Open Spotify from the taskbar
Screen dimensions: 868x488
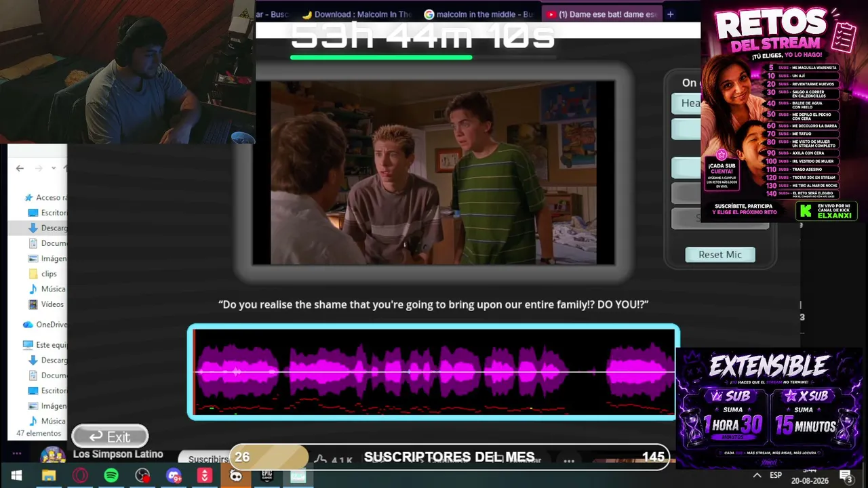pos(111,476)
